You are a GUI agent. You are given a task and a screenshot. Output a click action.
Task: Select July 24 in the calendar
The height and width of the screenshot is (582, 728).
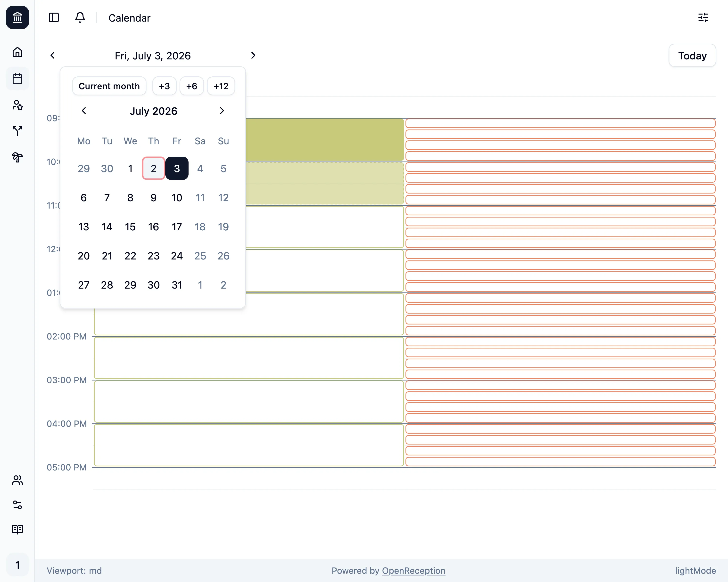point(177,256)
